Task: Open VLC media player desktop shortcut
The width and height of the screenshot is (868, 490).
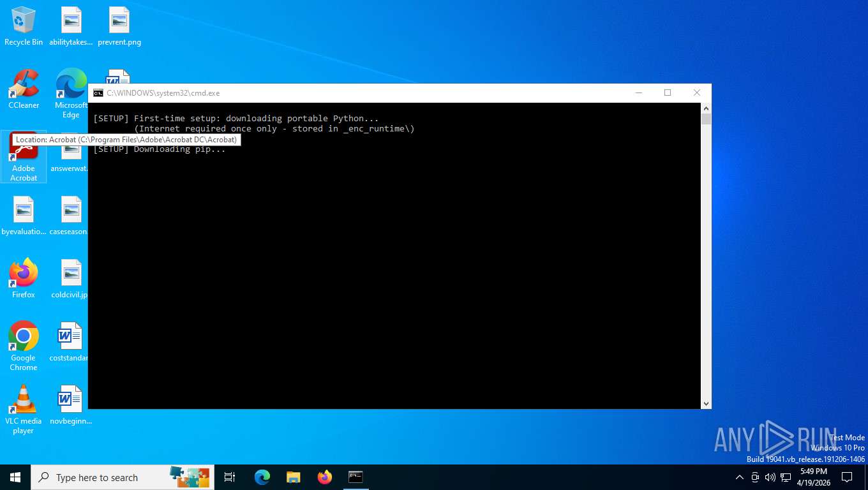Action: 24,410
